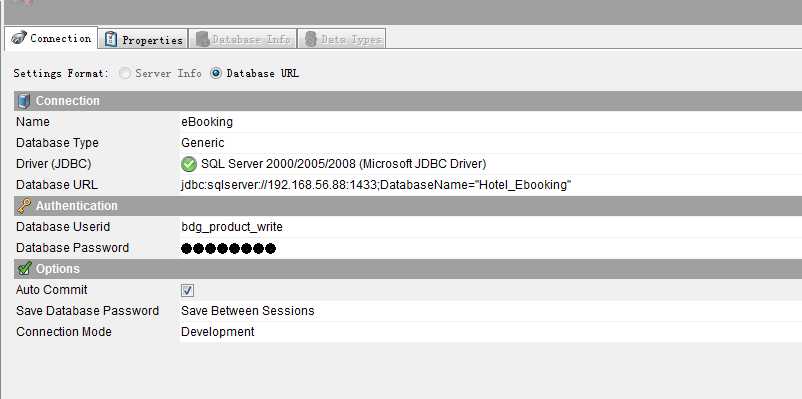Click the Connection section header

pos(408,101)
